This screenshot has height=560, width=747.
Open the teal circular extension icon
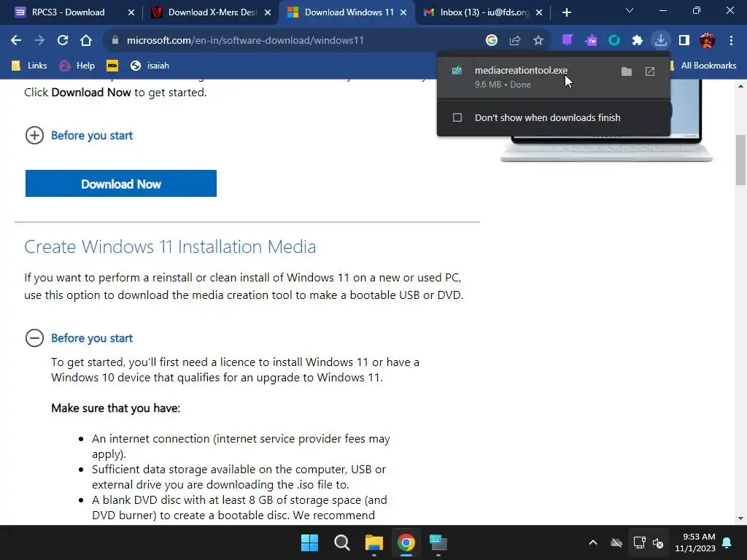coord(614,41)
